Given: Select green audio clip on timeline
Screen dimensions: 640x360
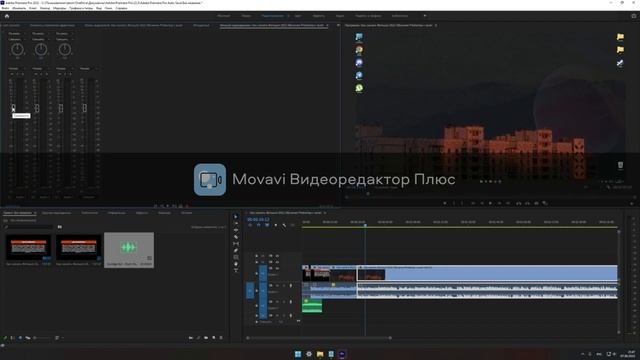Looking at the screenshot, I should (312, 305).
